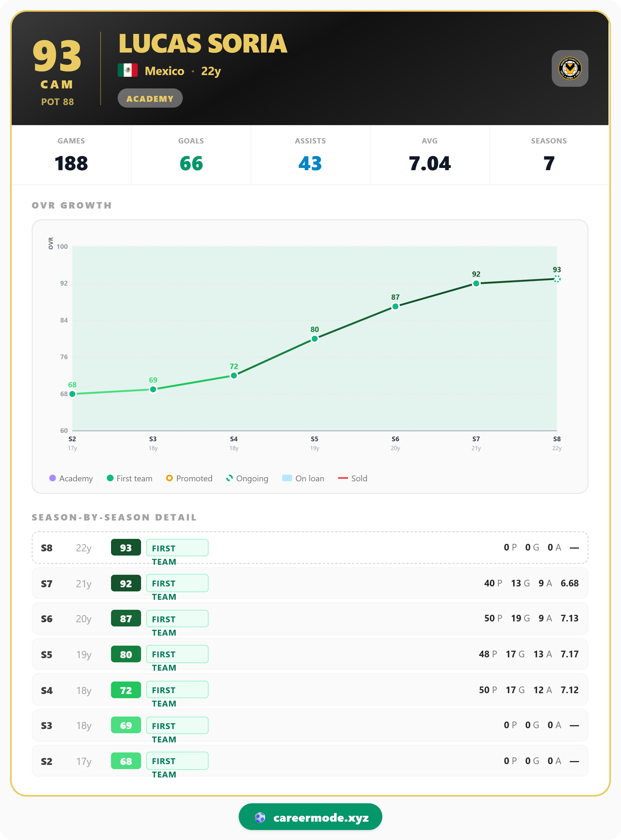Click the AVG stat value 7.04

(430, 163)
